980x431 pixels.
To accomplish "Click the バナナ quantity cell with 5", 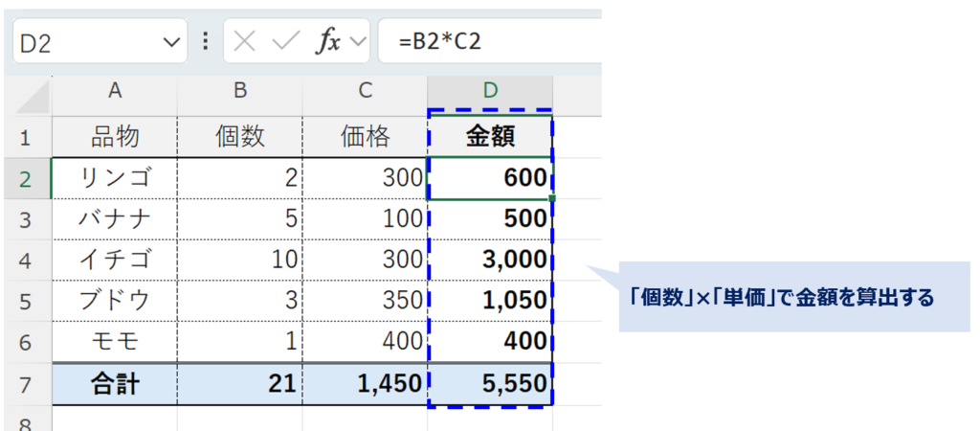I will pyautogui.click(x=240, y=219).
